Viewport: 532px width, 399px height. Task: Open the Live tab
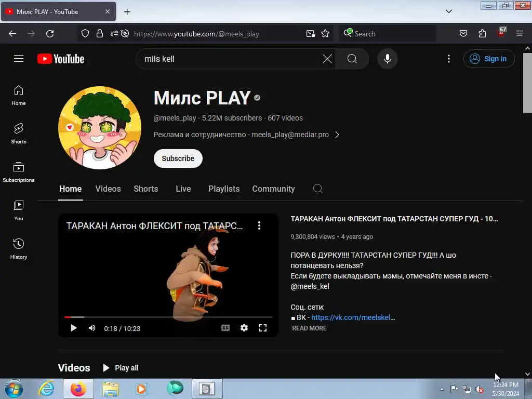coord(183,189)
